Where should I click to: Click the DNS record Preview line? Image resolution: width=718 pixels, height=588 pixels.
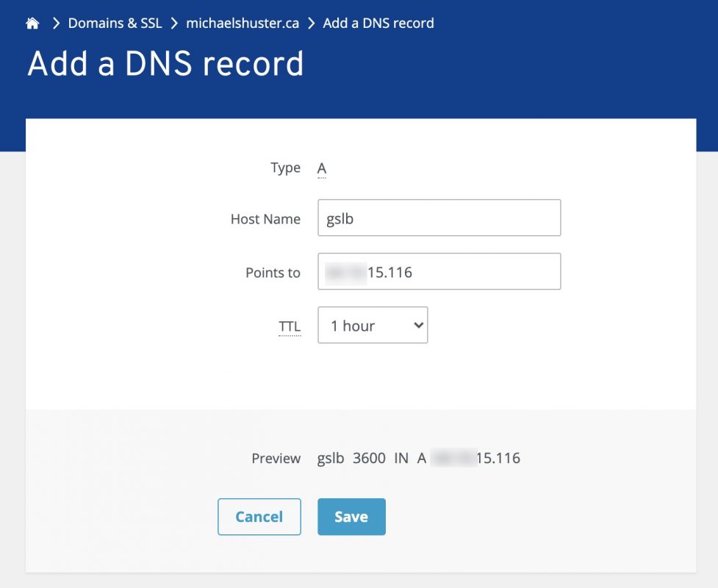(x=419, y=458)
